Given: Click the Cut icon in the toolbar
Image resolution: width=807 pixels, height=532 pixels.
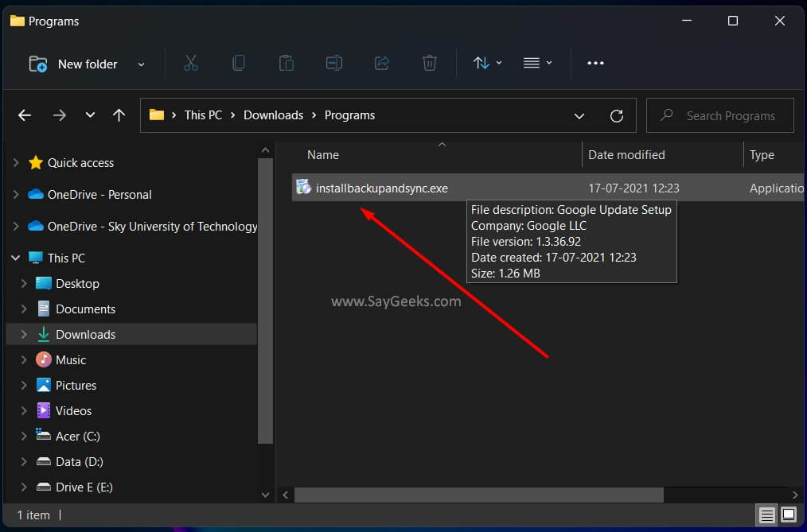Looking at the screenshot, I should pyautogui.click(x=190, y=63).
